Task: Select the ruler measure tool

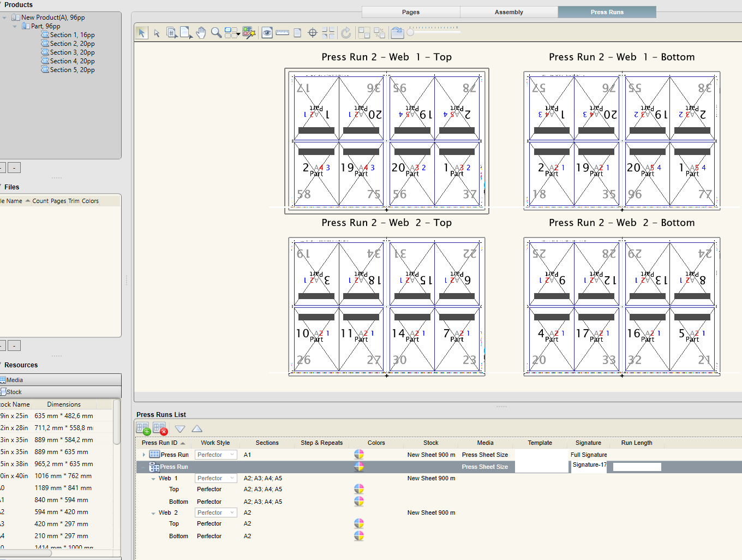Action: [282, 33]
